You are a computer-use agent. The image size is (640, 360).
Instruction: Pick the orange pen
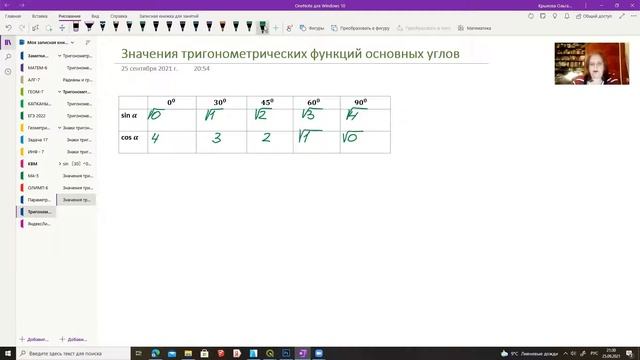click(x=222, y=27)
